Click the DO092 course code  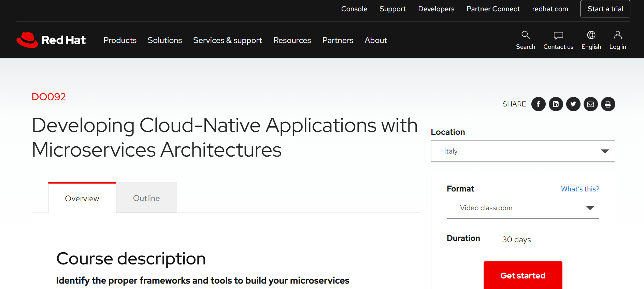coord(49,97)
